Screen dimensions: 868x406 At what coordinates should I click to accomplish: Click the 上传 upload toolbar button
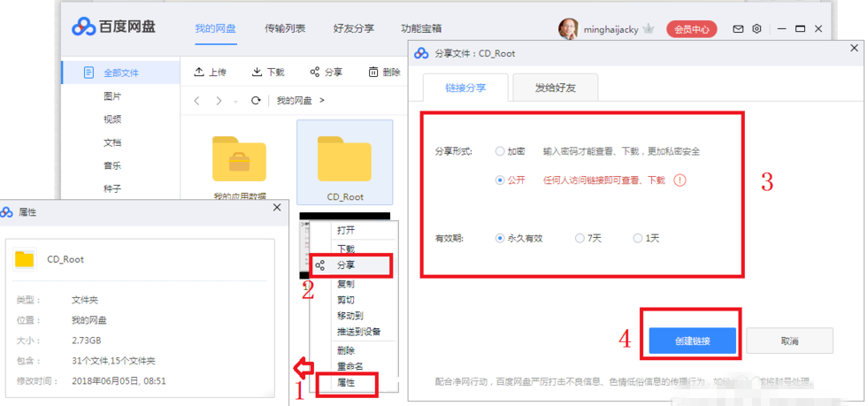(209, 72)
